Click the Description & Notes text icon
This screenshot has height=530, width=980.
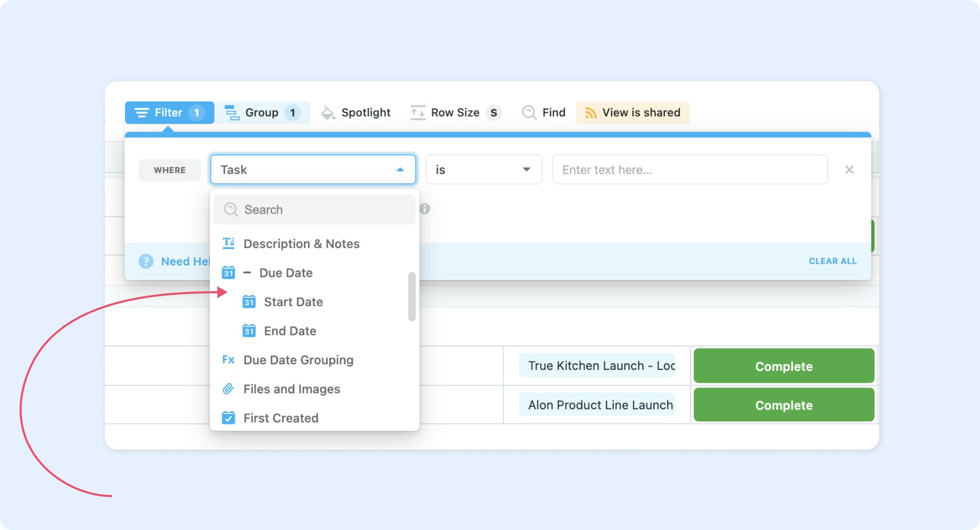pyautogui.click(x=228, y=243)
